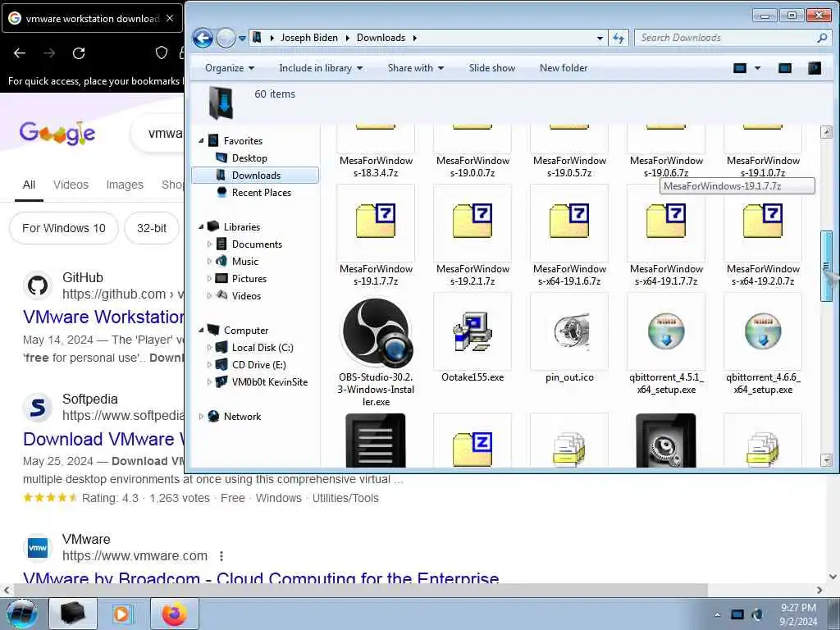Click the Explorer forward navigation arrow
The width and height of the screenshot is (840, 630).
[x=226, y=38]
